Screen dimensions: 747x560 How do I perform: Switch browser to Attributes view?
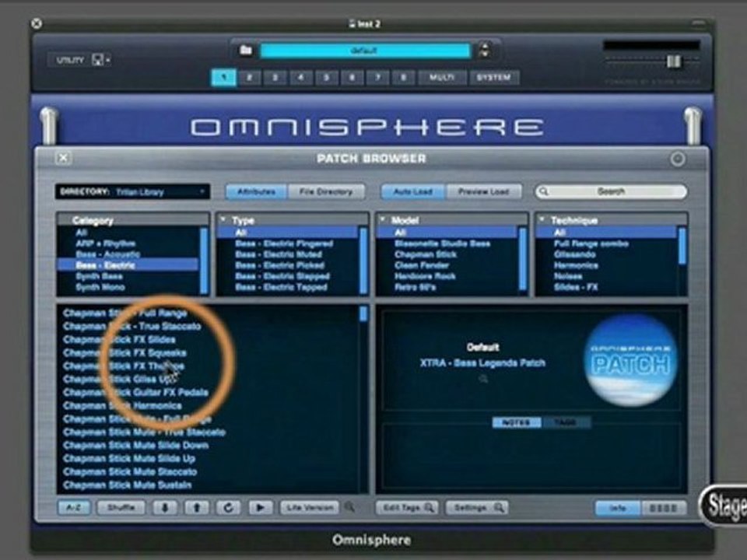256,192
